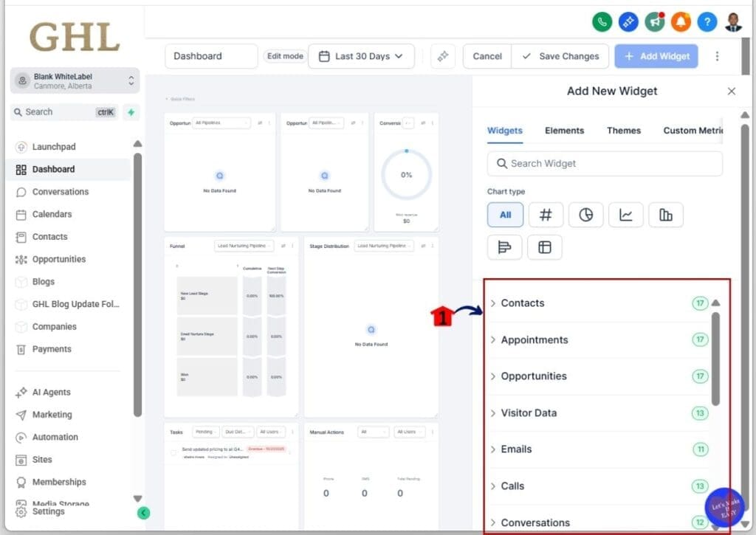
Task: Open the notifications bell icon
Action: pyautogui.click(x=681, y=22)
